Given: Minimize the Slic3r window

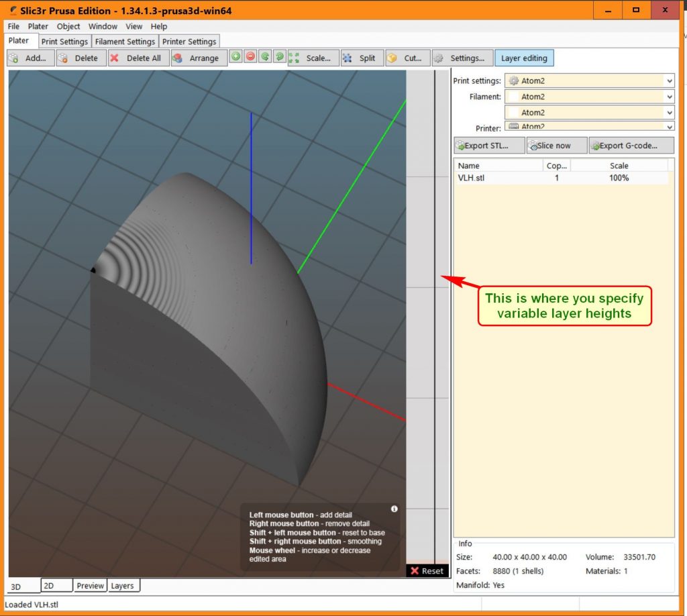Looking at the screenshot, I should click(x=608, y=10).
